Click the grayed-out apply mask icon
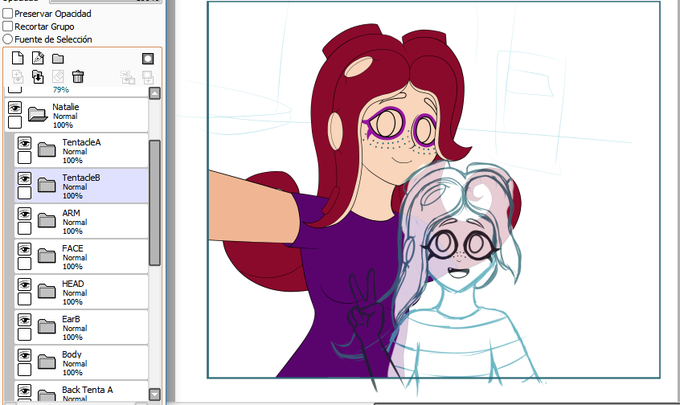Image resolution: width=680 pixels, height=405 pixels. coord(128,77)
